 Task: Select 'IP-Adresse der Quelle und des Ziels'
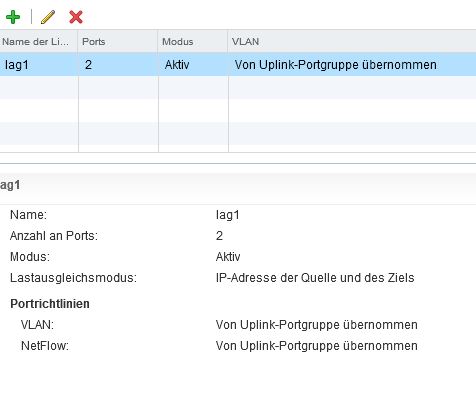pos(315,278)
